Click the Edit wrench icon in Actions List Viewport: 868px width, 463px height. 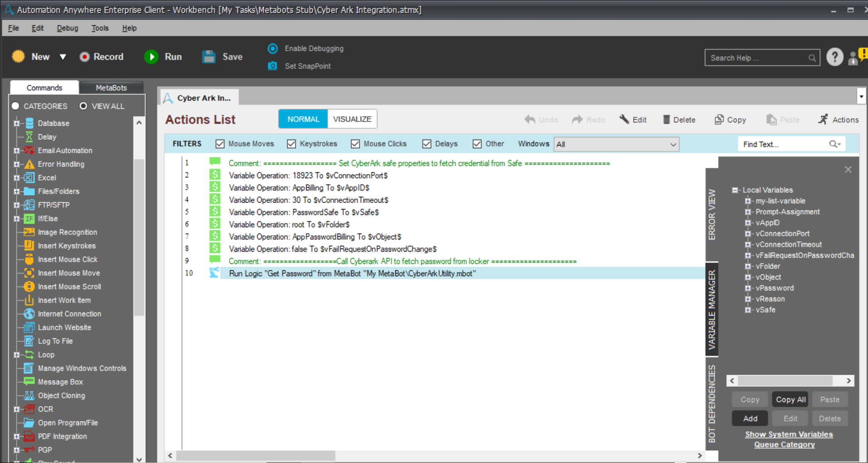point(624,119)
